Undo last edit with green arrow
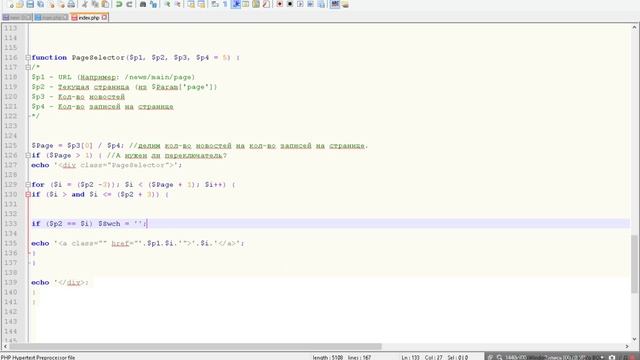 119,4
